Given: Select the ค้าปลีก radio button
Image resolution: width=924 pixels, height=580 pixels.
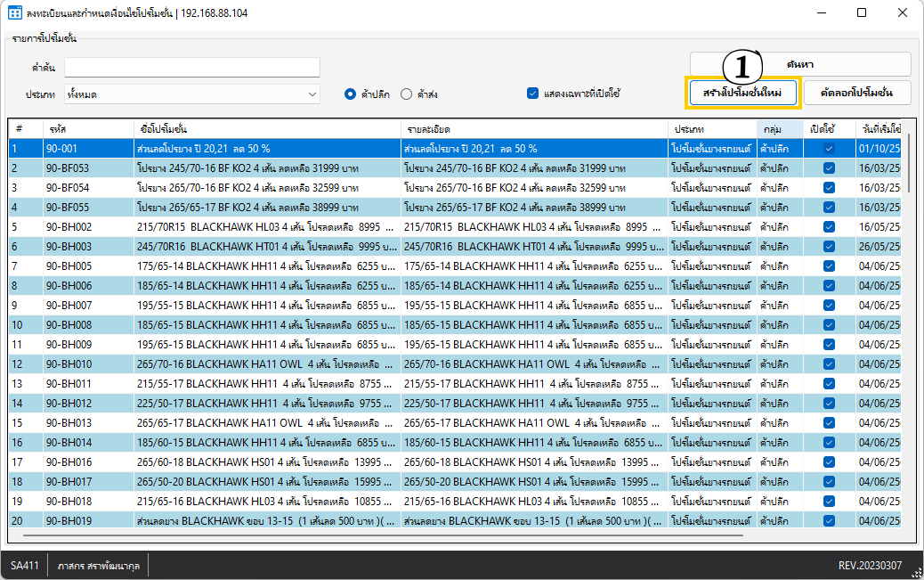Looking at the screenshot, I should 351,94.
